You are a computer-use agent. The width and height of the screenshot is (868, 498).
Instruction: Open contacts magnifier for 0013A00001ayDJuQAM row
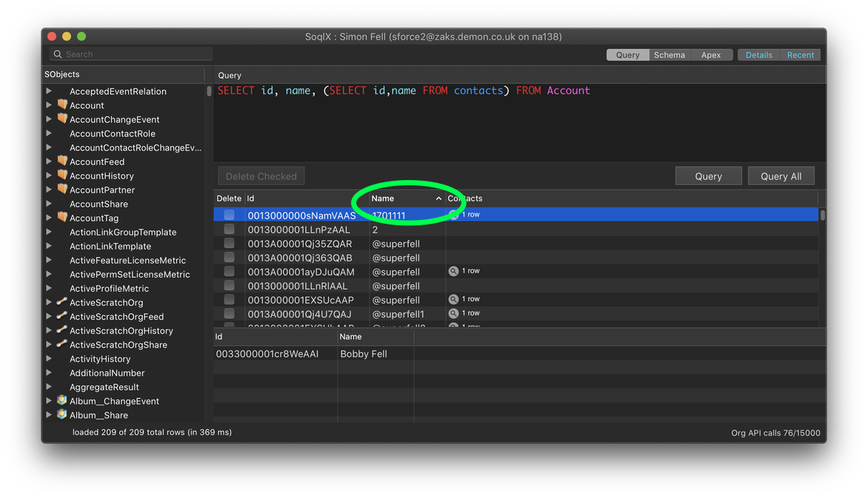click(453, 271)
